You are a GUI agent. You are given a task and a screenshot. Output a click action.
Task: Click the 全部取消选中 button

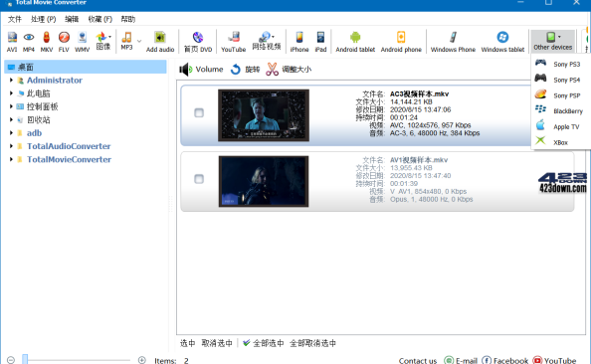pos(312,343)
